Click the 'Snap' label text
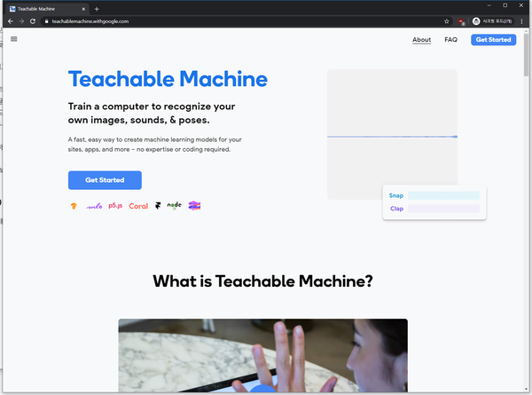The height and width of the screenshot is (395, 532). pyautogui.click(x=396, y=195)
